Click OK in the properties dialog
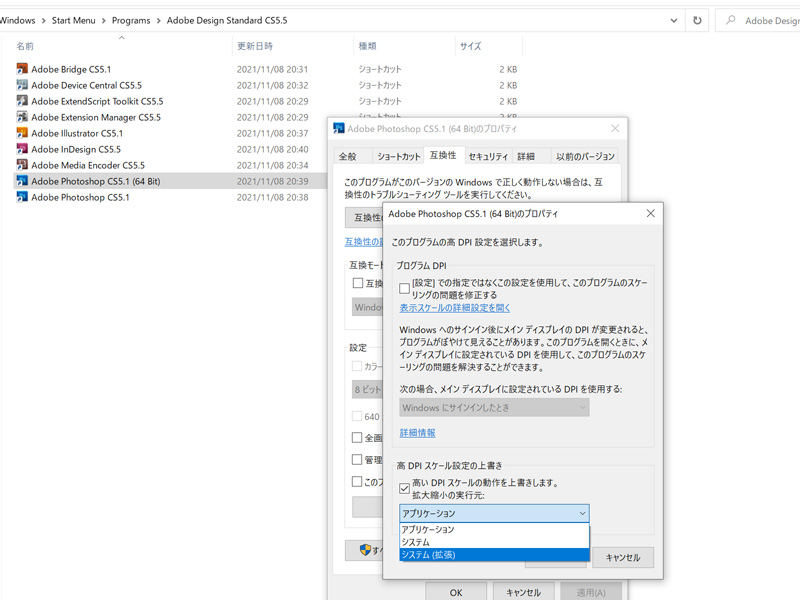The image size is (800, 600). click(456, 592)
